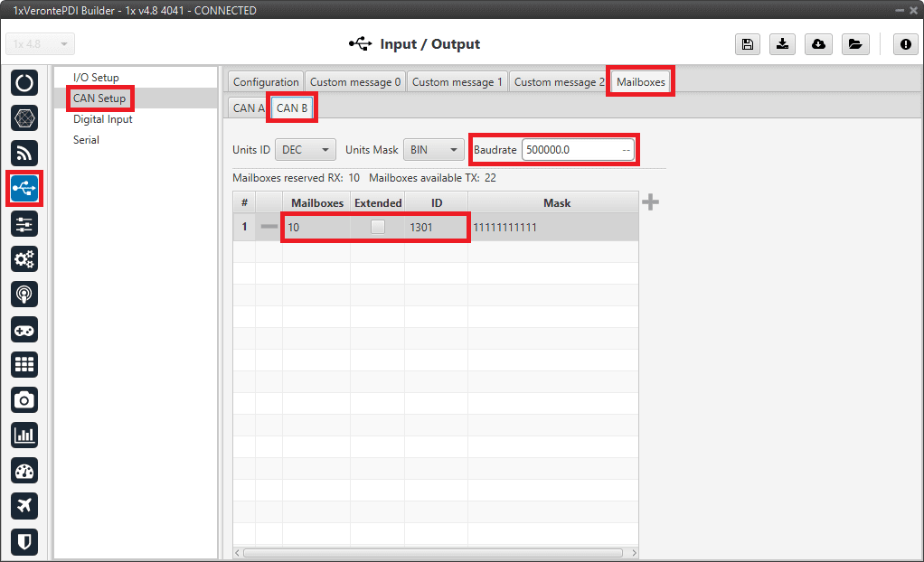Image resolution: width=924 pixels, height=562 pixels.
Task: Remove mailbox row 1 with minus icon
Action: [x=269, y=227]
